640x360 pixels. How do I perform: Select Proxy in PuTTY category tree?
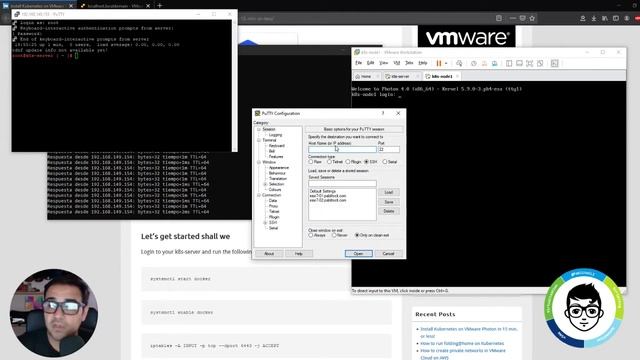pos(273,206)
